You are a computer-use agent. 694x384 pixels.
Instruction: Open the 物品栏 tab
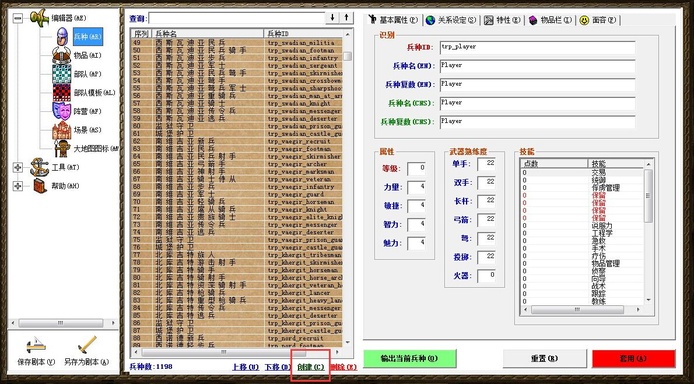pyautogui.click(x=550, y=20)
